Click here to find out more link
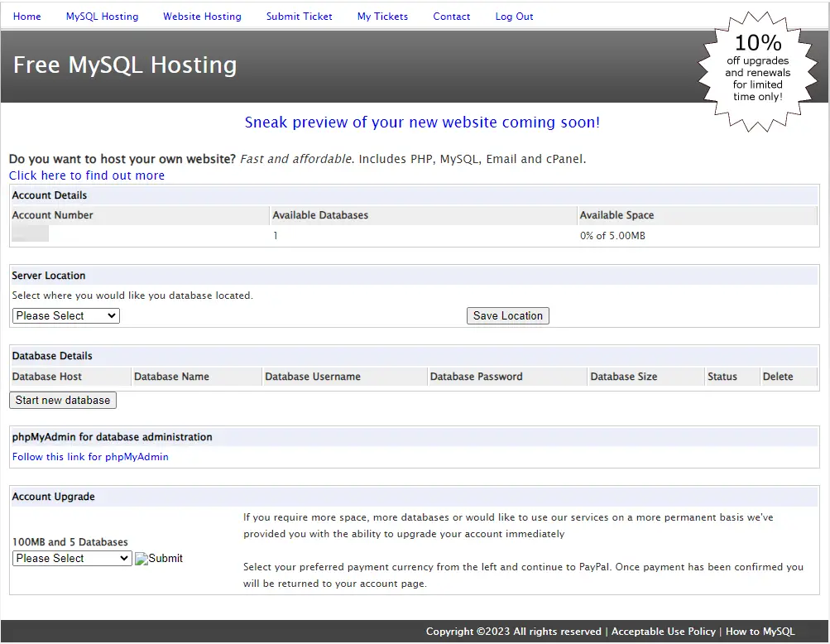Screen dimensions: 830x644 (x=87, y=175)
